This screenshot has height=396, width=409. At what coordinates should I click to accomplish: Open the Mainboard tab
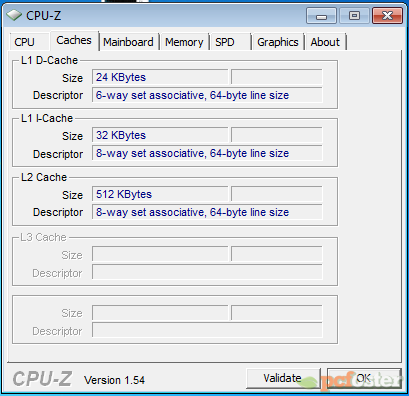(128, 42)
